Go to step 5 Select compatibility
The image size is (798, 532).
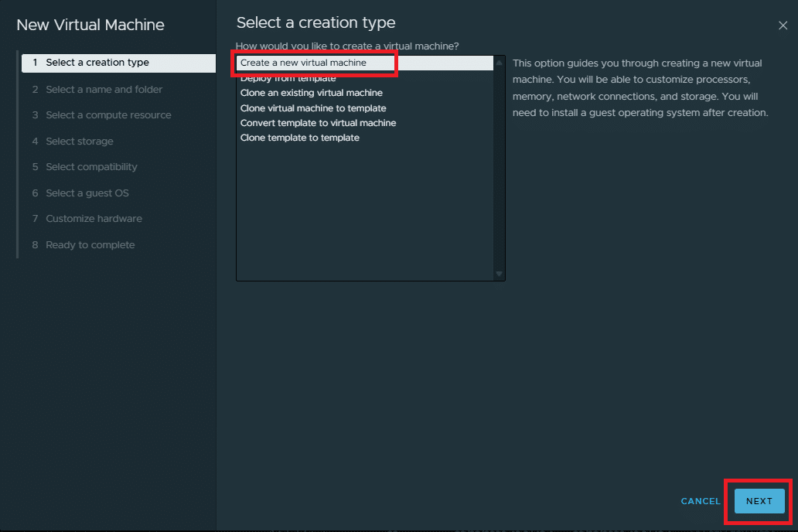pyautogui.click(x=91, y=167)
